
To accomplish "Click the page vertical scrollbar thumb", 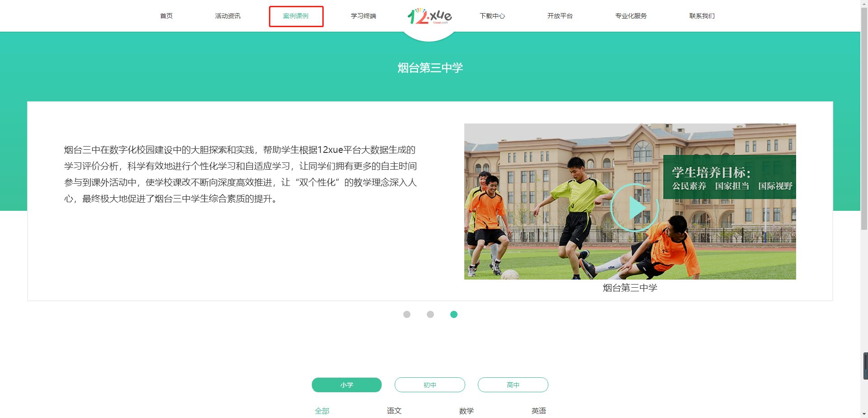I will (x=864, y=119).
